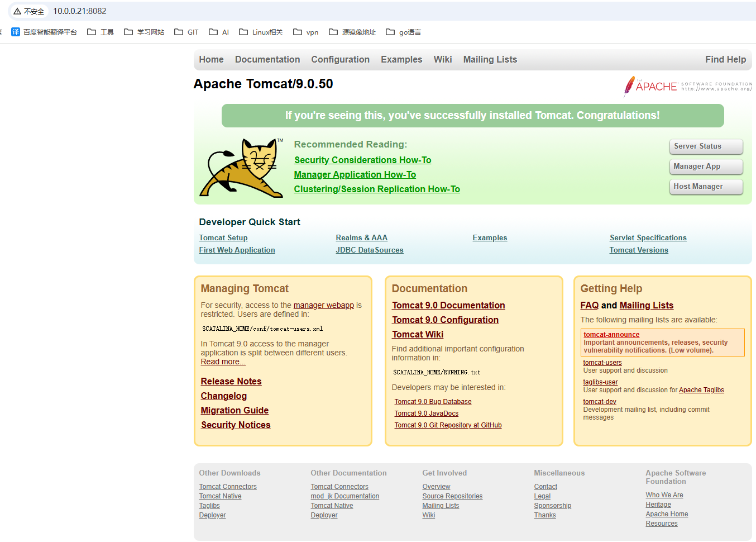Open First Web Application link

[x=237, y=250]
